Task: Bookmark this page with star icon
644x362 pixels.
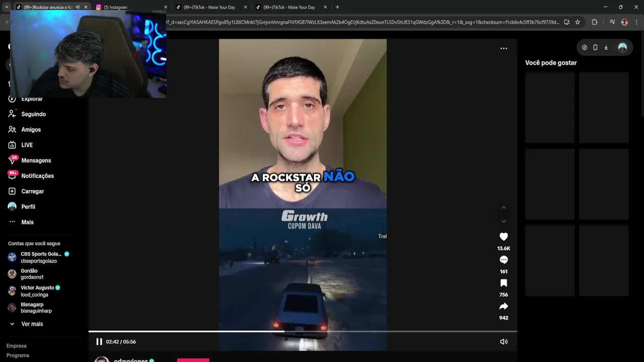Action: pyautogui.click(x=578, y=22)
